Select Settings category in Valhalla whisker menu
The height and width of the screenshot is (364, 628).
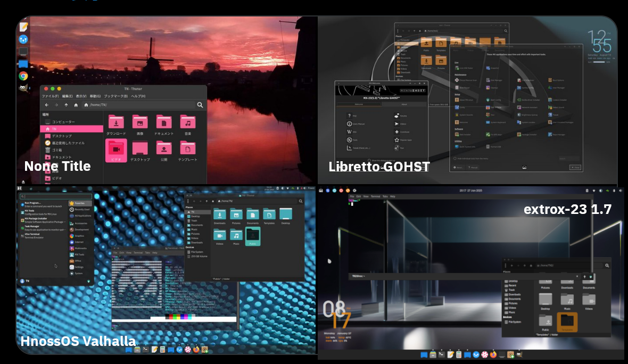[x=80, y=267]
